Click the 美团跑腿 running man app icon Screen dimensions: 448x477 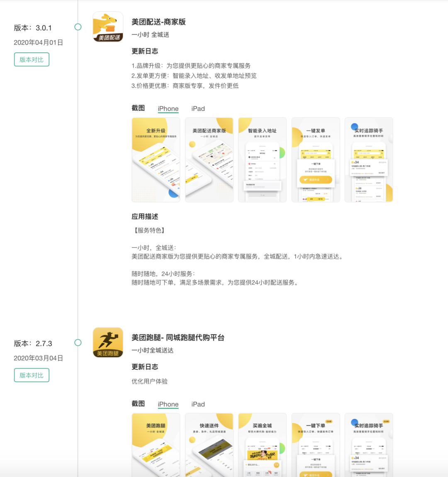(x=108, y=342)
